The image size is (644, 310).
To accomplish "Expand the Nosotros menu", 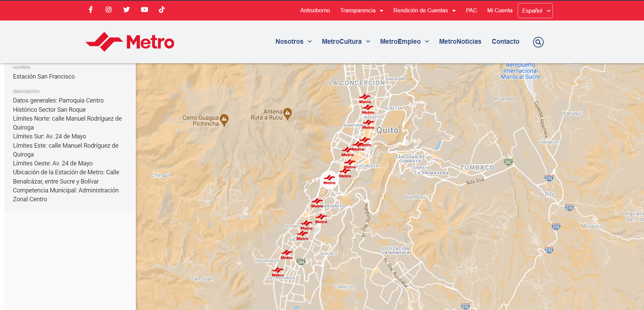I will (x=294, y=42).
